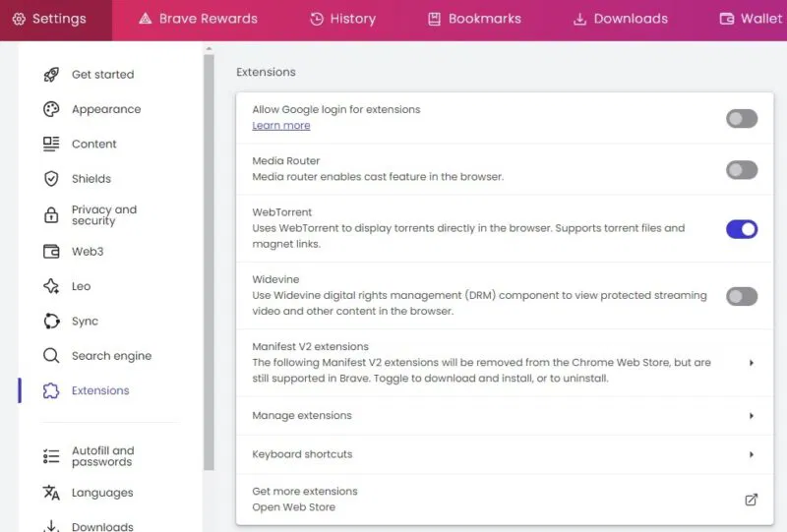Follow the Learn more link
787x532 pixels.
coord(281,126)
